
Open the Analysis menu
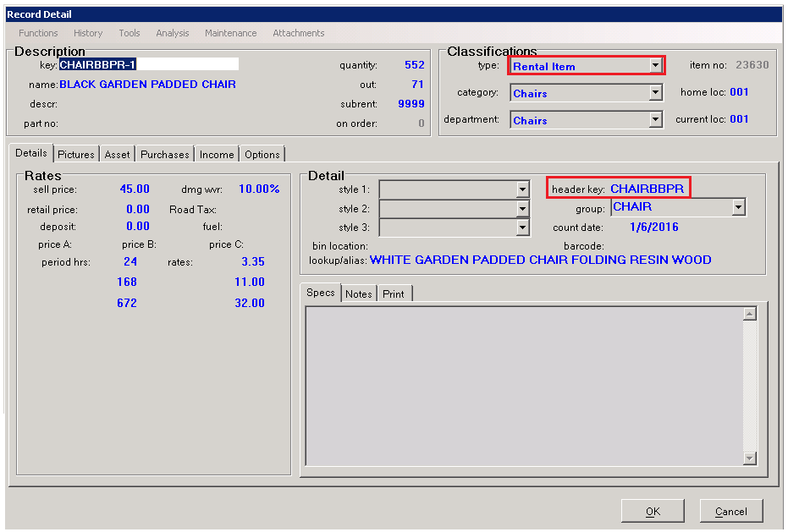point(173,33)
